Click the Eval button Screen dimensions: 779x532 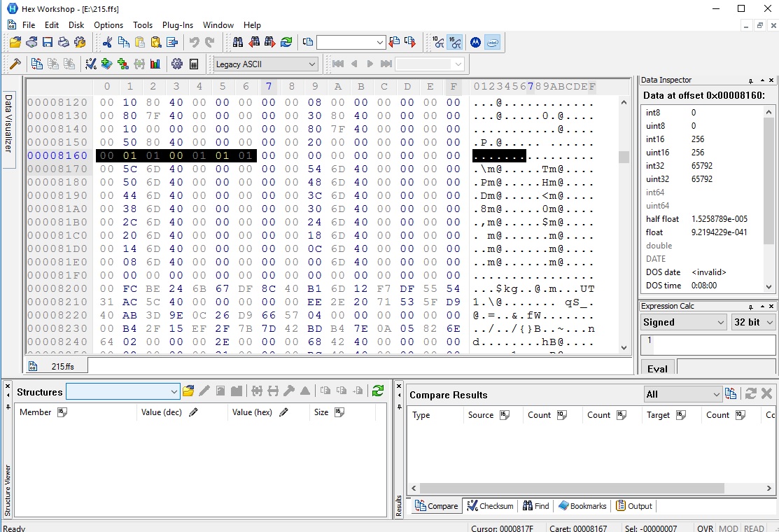click(x=657, y=369)
